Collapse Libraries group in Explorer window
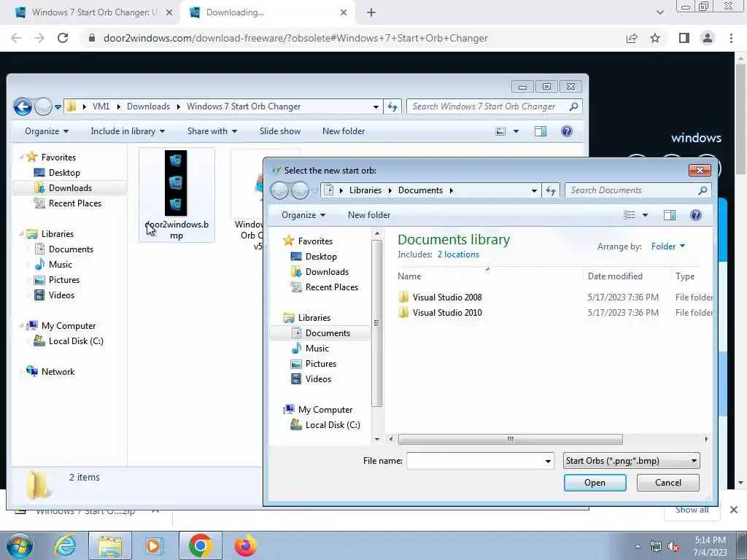Image resolution: width=747 pixels, height=560 pixels. coord(21,234)
